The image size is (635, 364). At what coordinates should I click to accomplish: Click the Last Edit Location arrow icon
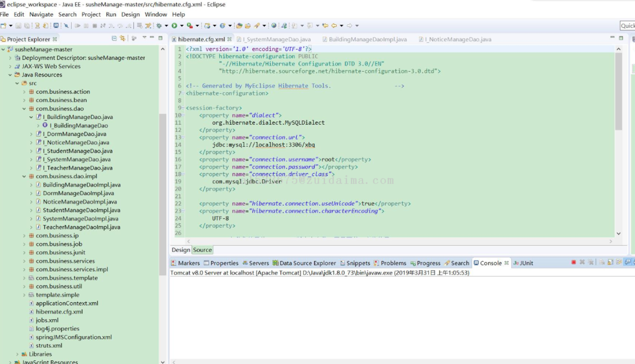(x=325, y=26)
